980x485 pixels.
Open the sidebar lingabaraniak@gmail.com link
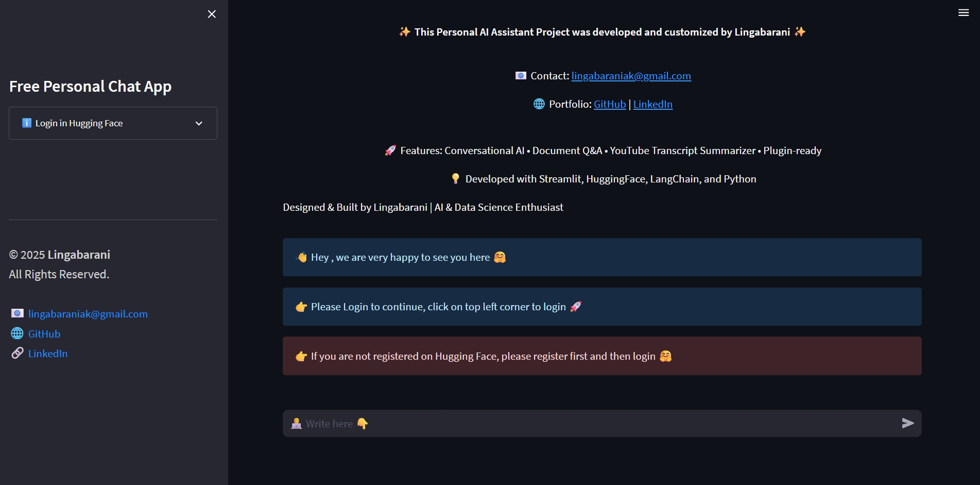point(88,314)
